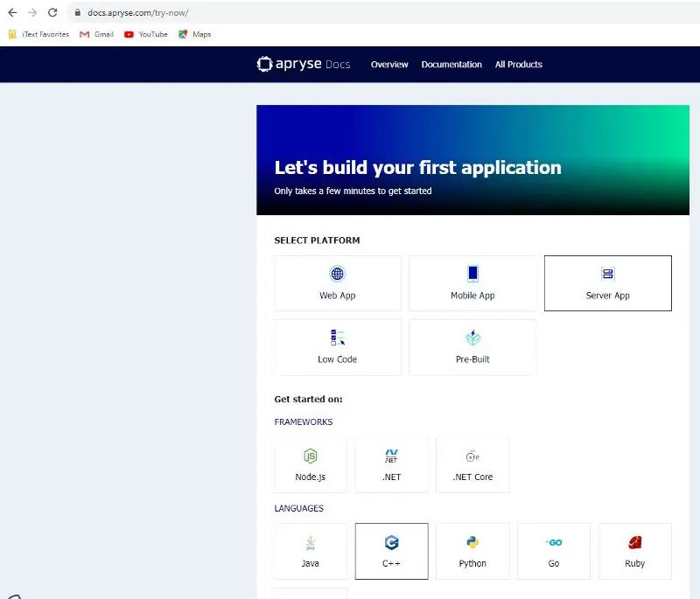
Task: Click the SELECT PLATFORM heading text
Action: point(317,240)
